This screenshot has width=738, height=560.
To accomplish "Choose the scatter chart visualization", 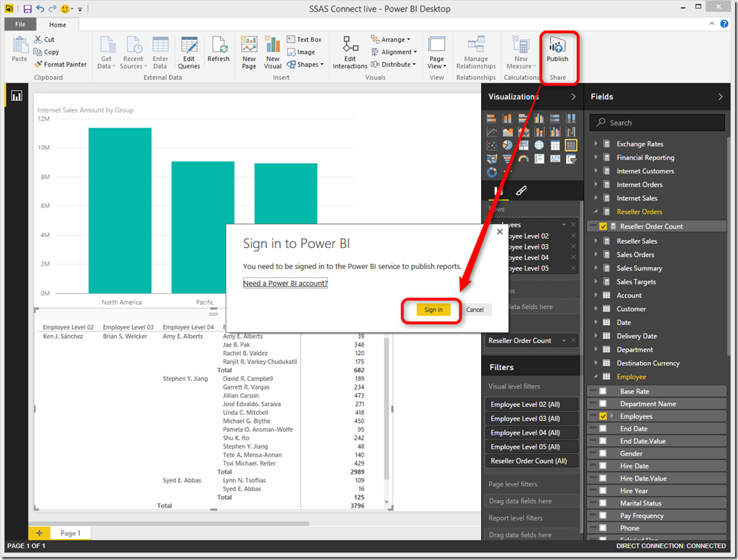I will (x=491, y=145).
